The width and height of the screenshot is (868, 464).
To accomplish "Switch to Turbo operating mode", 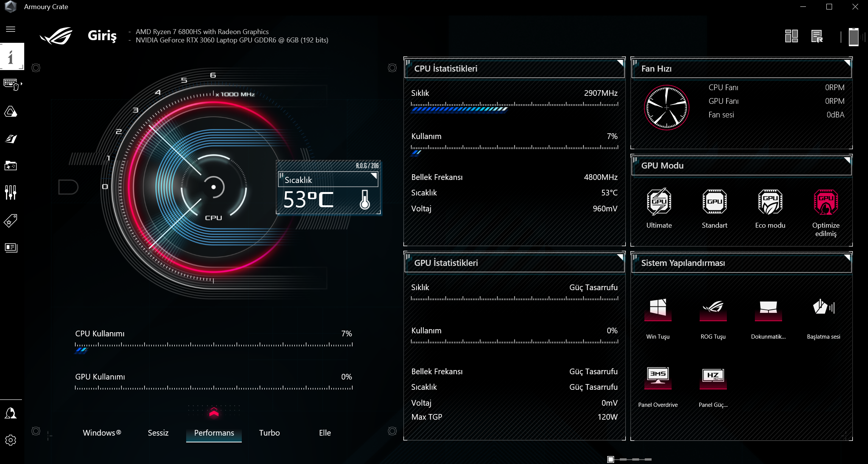I will click(269, 433).
